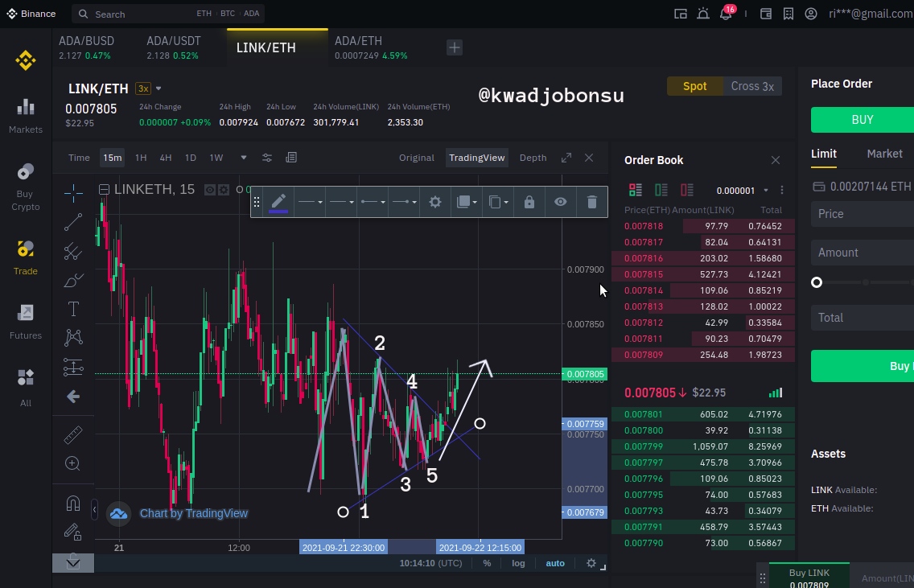
Task: Open Futures in left sidebar
Action: (x=26, y=323)
